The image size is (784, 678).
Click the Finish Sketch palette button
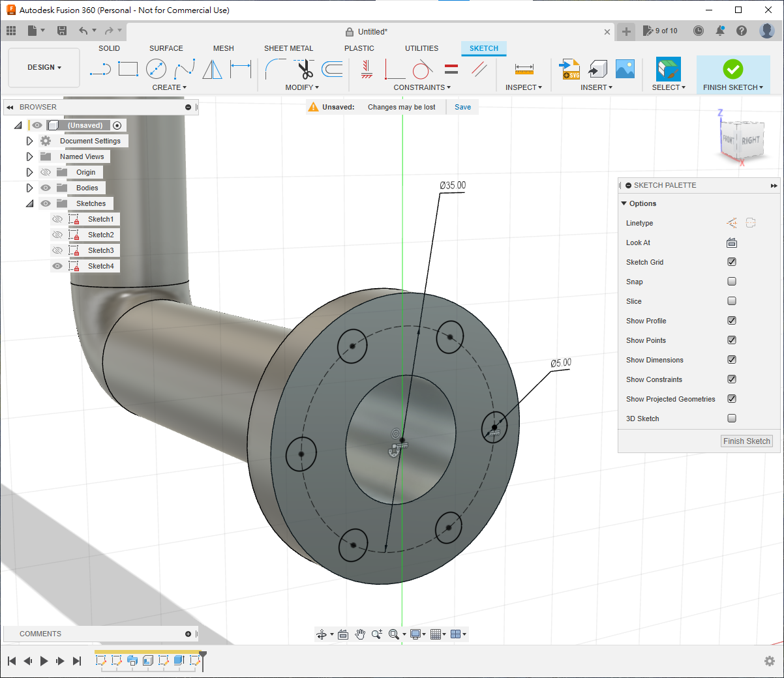pyautogui.click(x=746, y=441)
